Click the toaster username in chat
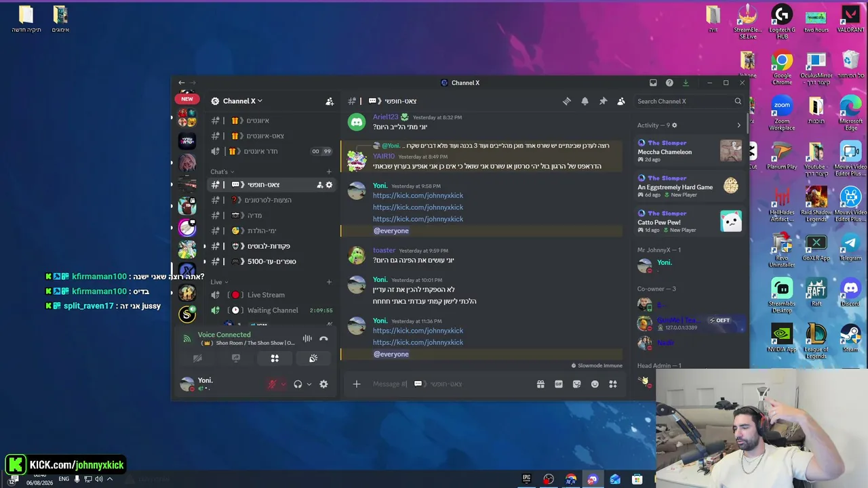Image resolution: width=868 pixels, height=488 pixels. (x=384, y=251)
